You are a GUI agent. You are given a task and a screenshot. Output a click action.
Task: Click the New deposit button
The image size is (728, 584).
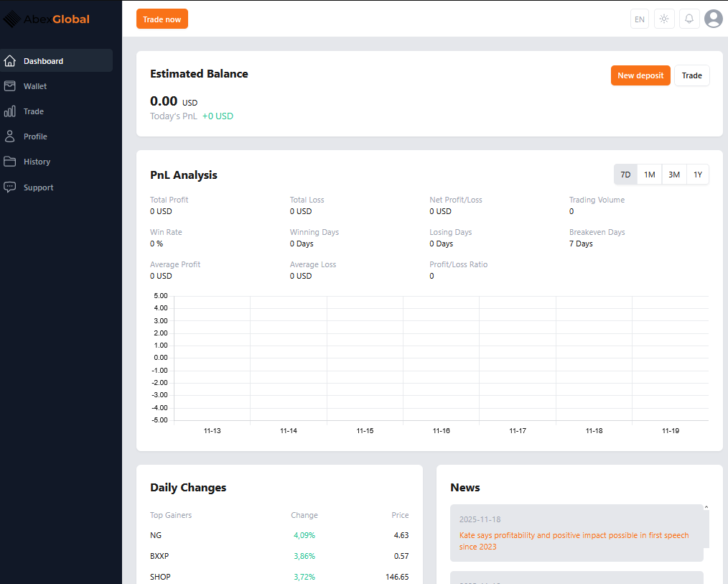pos(640,75)
